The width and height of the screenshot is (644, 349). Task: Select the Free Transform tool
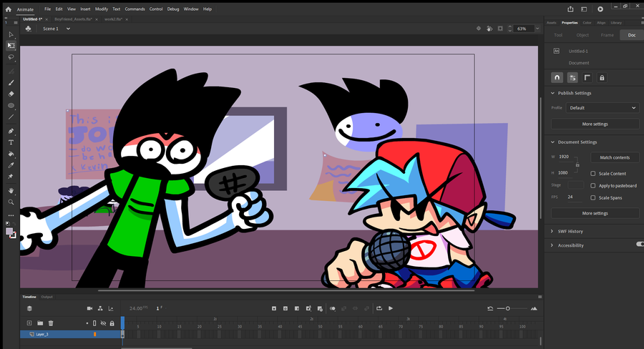click(11, 46)
